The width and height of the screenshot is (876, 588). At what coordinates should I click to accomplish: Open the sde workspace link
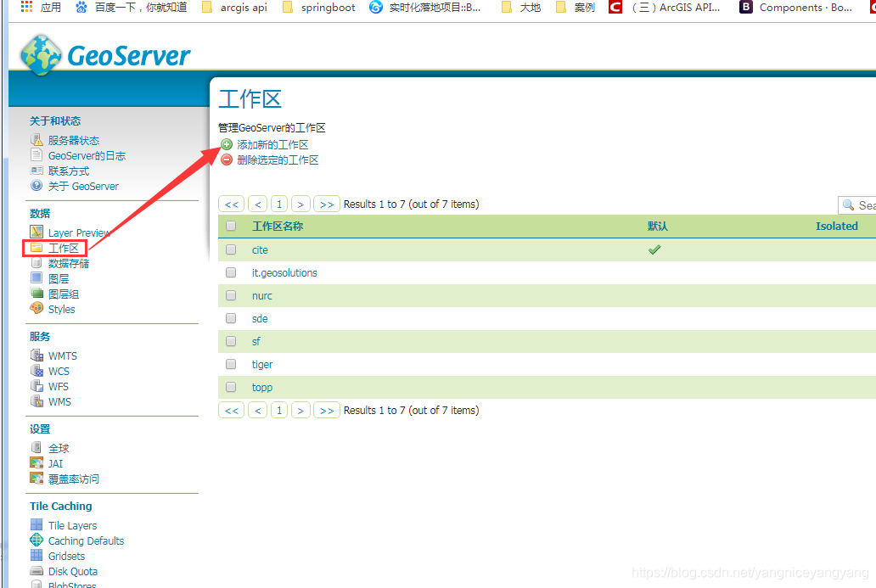(260, 318)
